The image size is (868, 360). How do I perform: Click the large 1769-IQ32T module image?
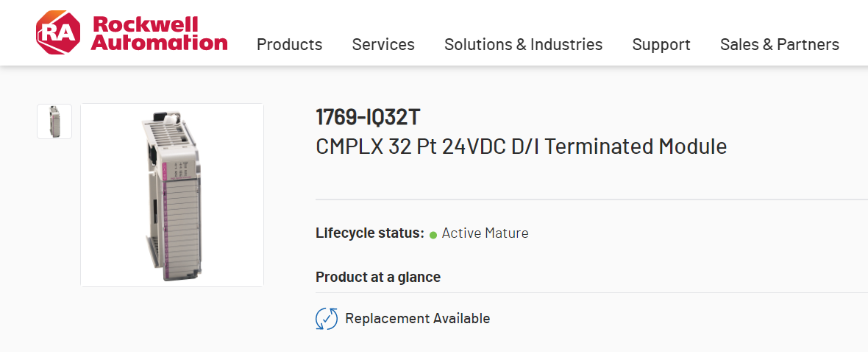click(x=172, y=195)
